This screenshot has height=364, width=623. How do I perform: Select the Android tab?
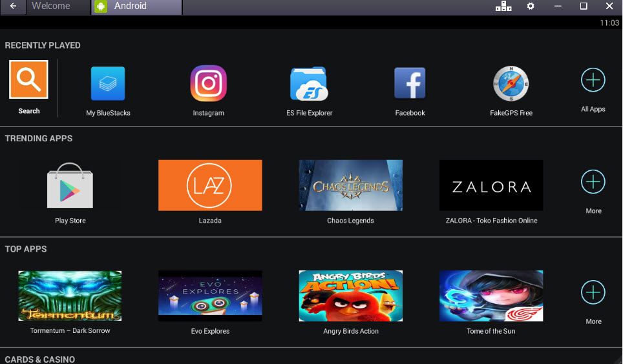[136, 6]
